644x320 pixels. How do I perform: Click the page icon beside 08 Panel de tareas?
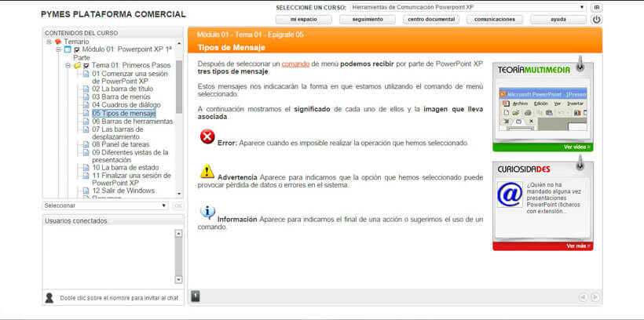point(86,145)
